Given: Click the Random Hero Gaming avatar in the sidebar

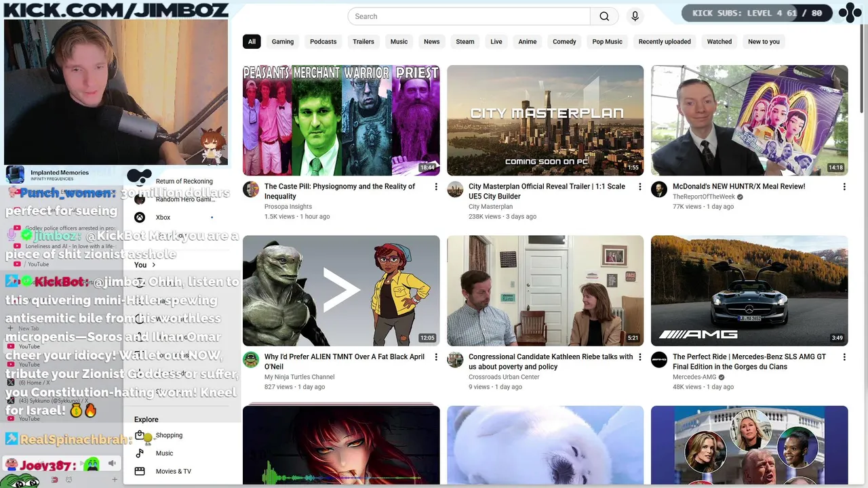Looking at the screenshot, I should pos(140,199).
